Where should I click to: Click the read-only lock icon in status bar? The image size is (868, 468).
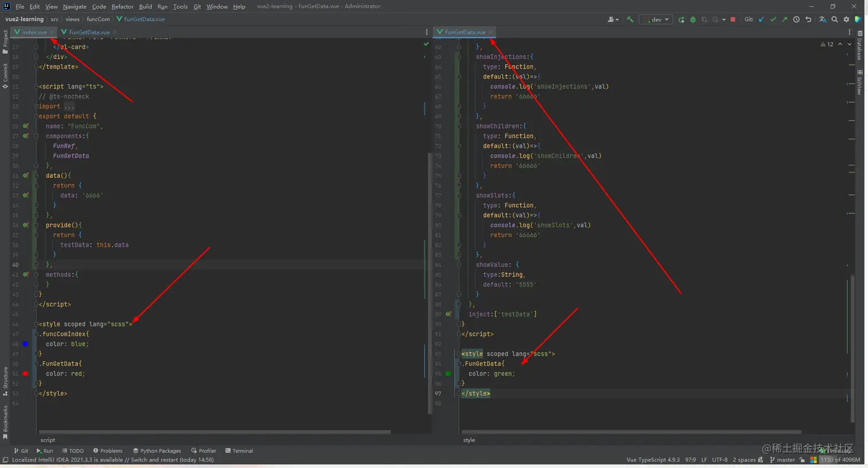tap(802, 460)
